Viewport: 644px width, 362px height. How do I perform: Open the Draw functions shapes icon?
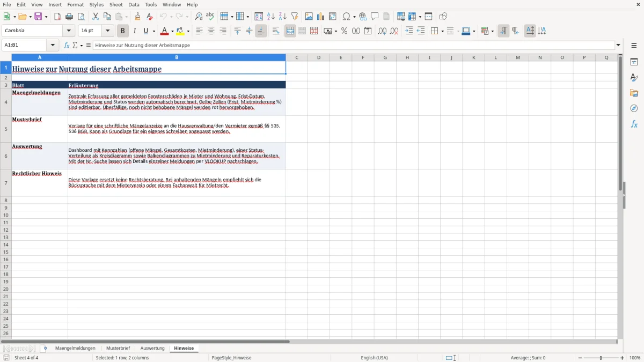pos(443,17)
